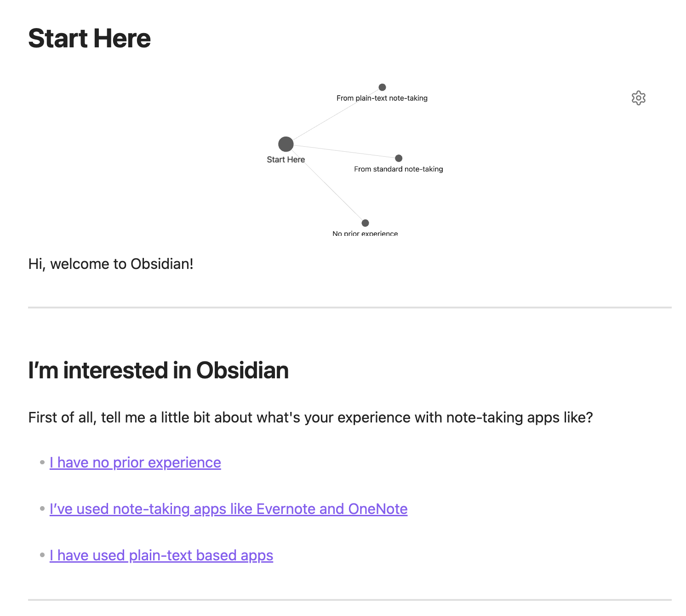The height and width of the screenshot is (616, 686).
Task: Click the bullet before 'I have no prior experience'
Action: [x=42, y=462]
